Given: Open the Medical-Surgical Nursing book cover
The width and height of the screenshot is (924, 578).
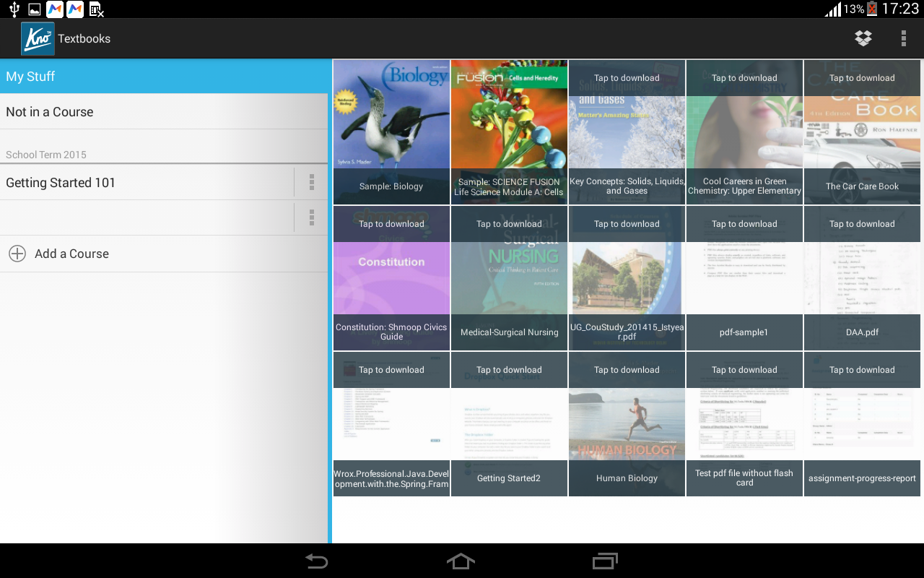Looking at the screenshot, I should click(509, 278).
